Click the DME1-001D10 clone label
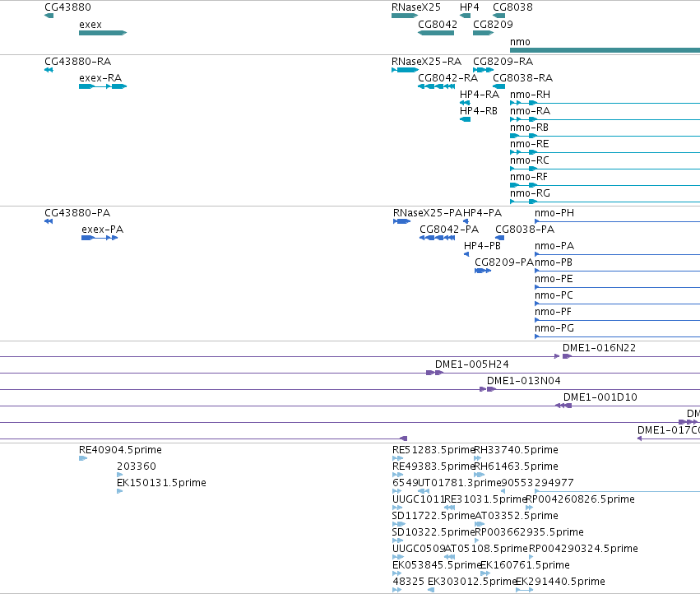This screenshot has height=594, width=700. [600, 397]
